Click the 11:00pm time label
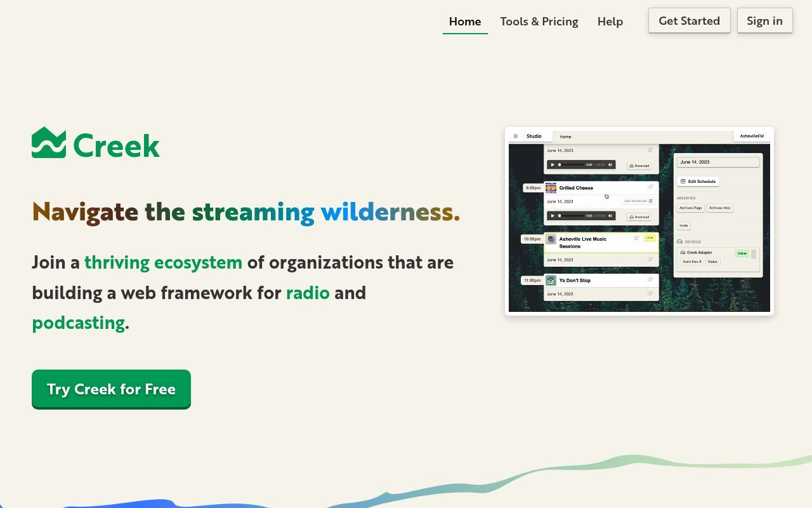Image resolution: width=812 pixels, height=508 pixels. click(532, 280)
